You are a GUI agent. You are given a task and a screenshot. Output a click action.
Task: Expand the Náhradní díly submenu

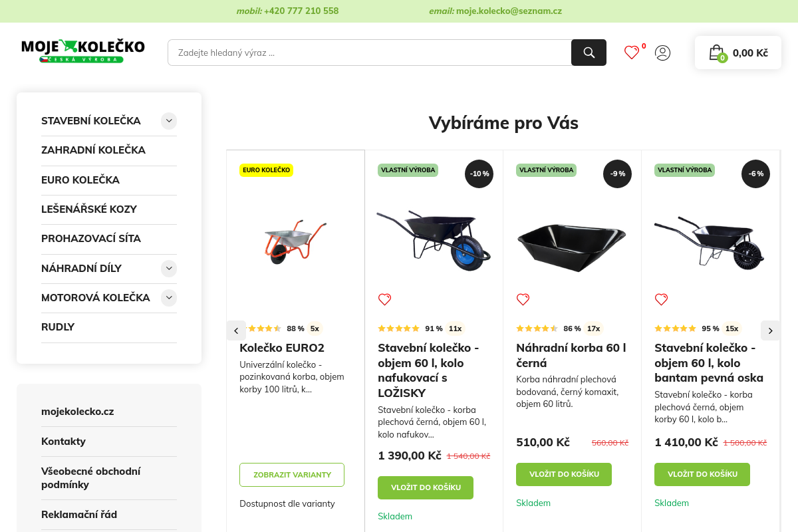point(169,269)
